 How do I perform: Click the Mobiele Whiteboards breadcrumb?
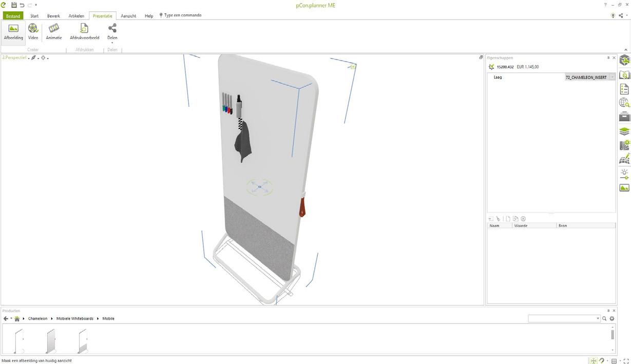pos(75,319)
